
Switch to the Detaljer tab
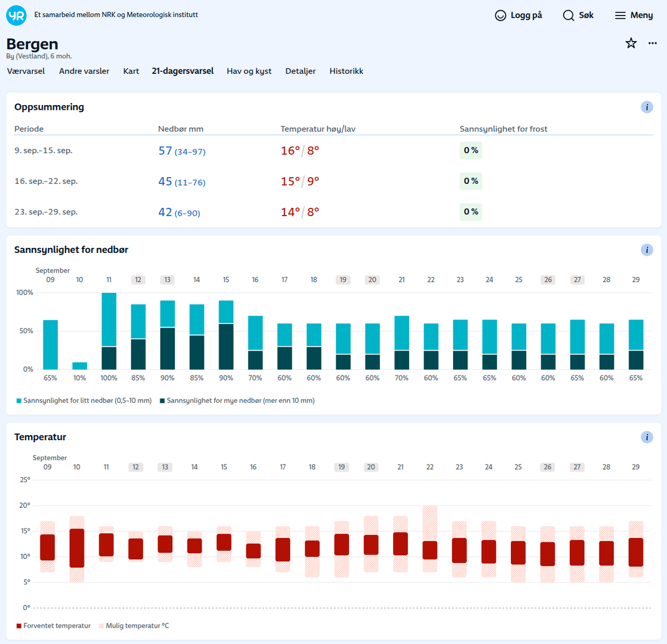[301, 71]
